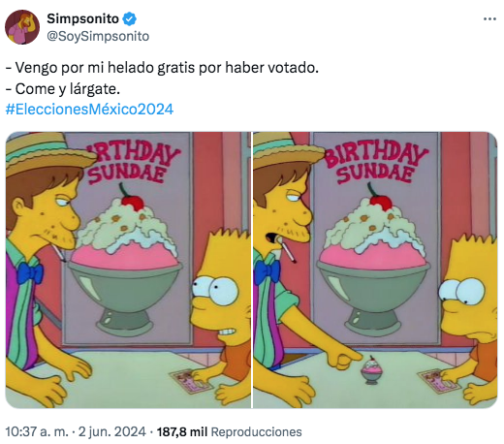Click the 10:37 a. m. timestamp
The width and height of the screenshot is (504, 444).
(x=37, y=431)
